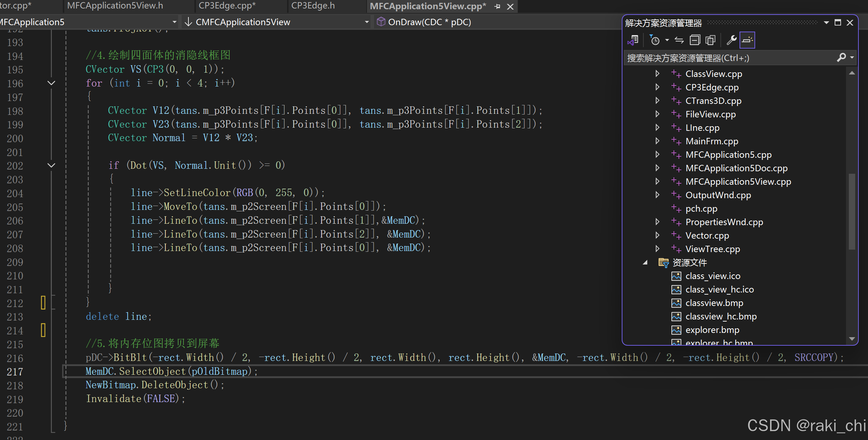Open the CMFCApplication5View class dropdown
868x440 pixels.
tap(367, 22)
